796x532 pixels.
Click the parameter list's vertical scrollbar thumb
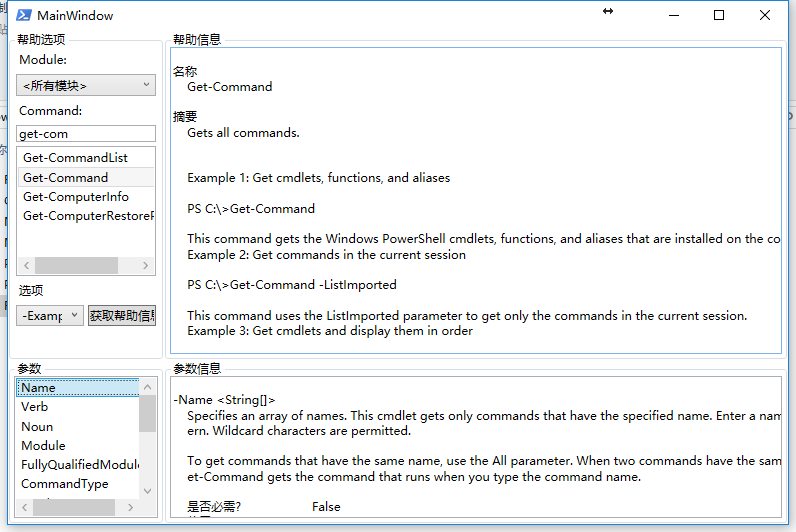(x=148, y=414)
